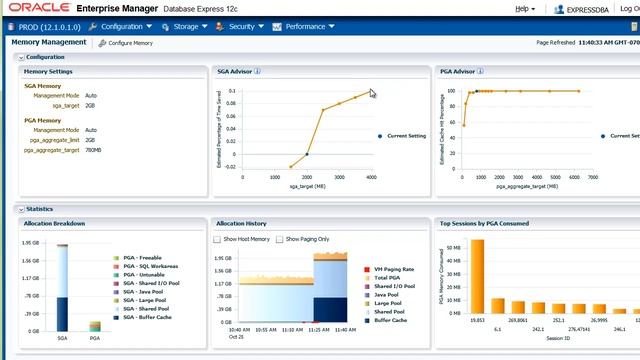Click SGA - Large Pool legend swatch

pos(116,300)
